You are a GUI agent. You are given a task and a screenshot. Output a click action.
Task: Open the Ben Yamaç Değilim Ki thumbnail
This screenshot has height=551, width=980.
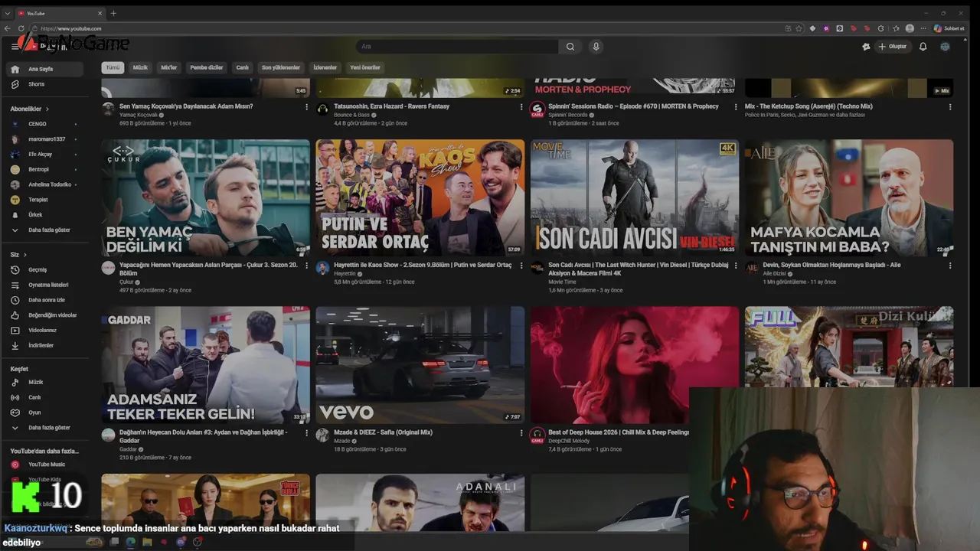coord(206,197)
